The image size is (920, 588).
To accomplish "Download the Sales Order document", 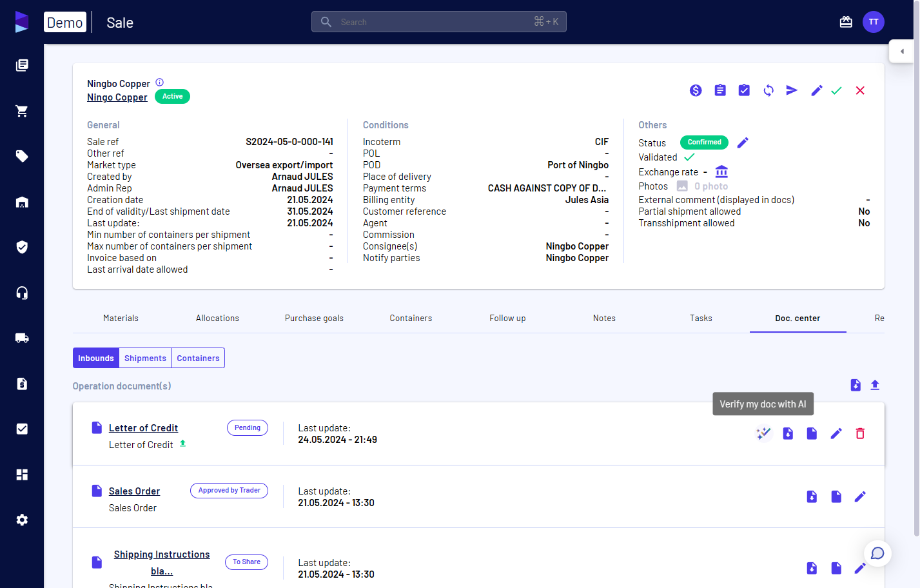I will click(x=812, y=496).
